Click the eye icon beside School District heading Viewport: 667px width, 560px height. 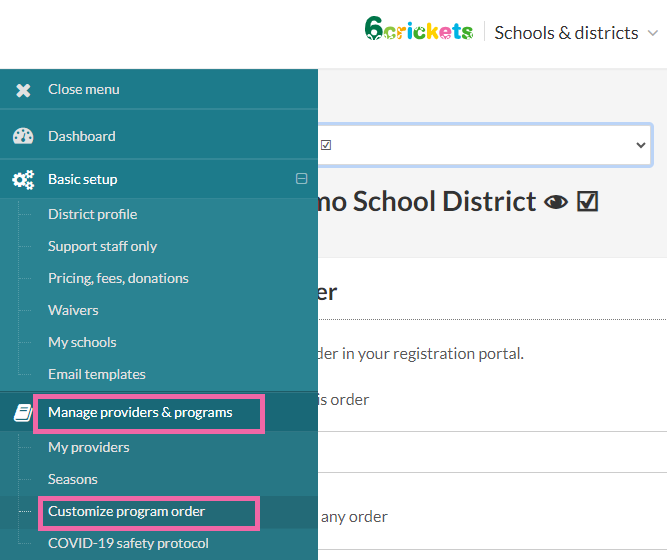(x=556, y=202)
